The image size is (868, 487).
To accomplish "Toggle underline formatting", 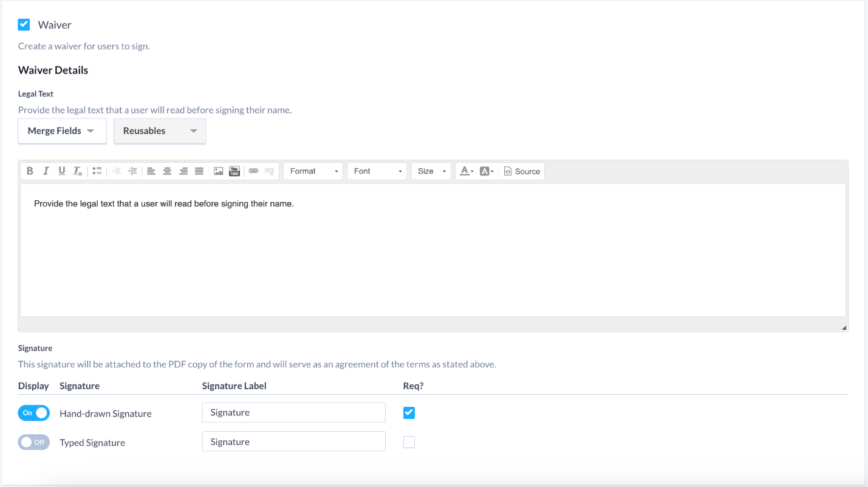I will click(x=61, y=171).
